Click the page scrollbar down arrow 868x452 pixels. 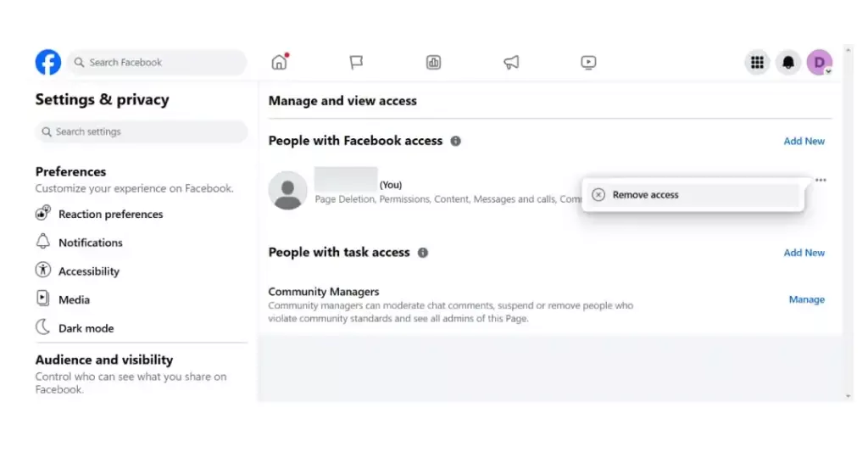click(848, 396)
